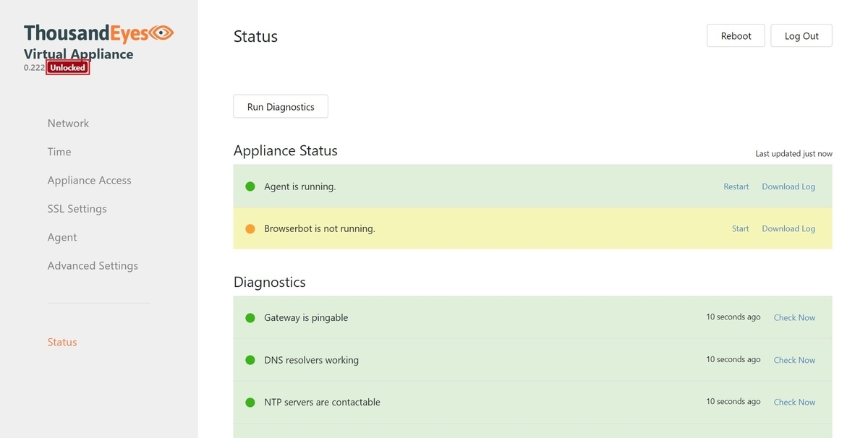Switch to the Advanced Settings page

point(93,265)
